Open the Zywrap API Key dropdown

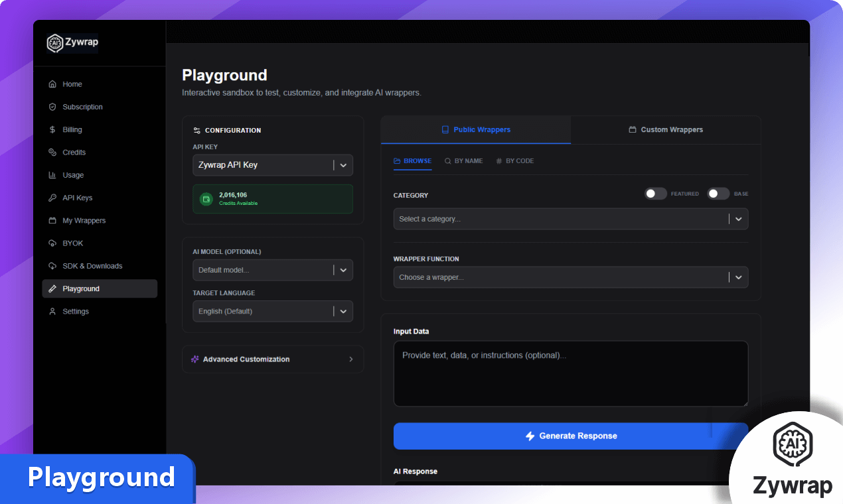click(273, 164)
